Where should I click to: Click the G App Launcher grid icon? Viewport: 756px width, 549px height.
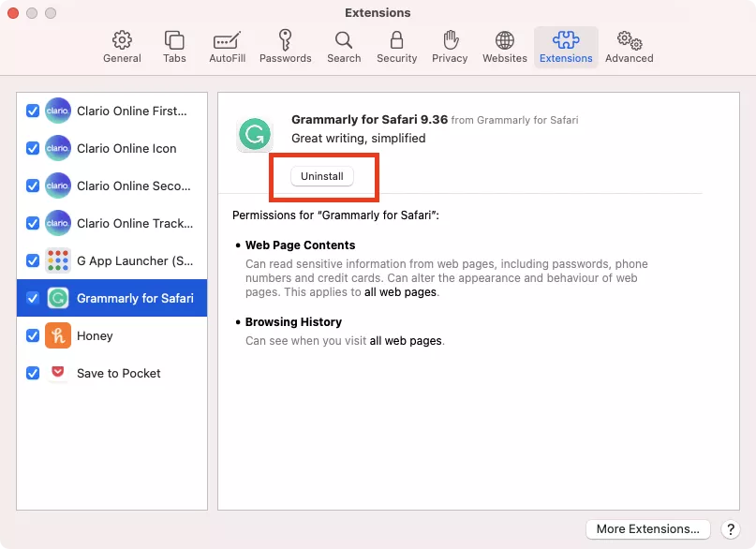[58, 260]
